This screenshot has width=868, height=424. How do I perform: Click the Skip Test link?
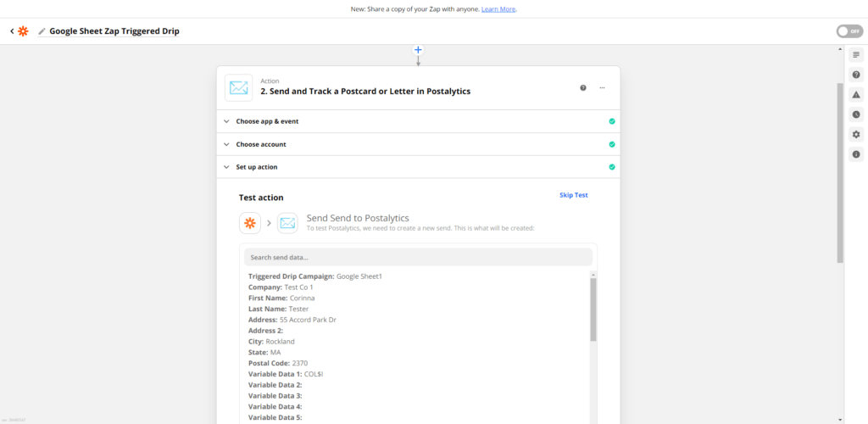pyautogui.click(x=574, y=195)
